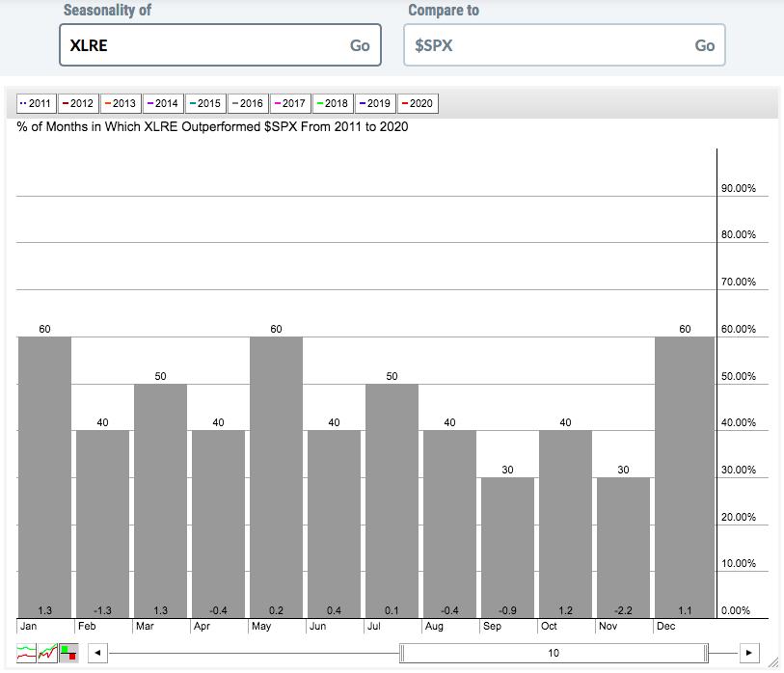This screenshot has height=673, width=784.
Task: Focus the Compare to $SPX input
Action: point(564,45)
